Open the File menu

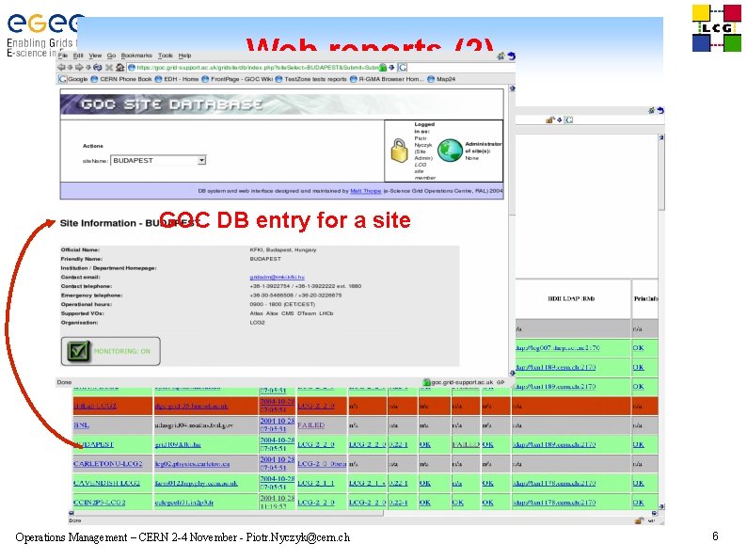pos(63,56)
